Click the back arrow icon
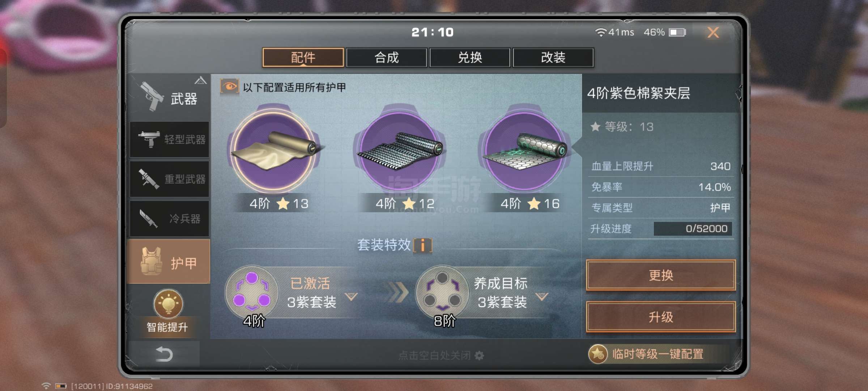Viewport: 868px width, 391px height. [164, 354]
